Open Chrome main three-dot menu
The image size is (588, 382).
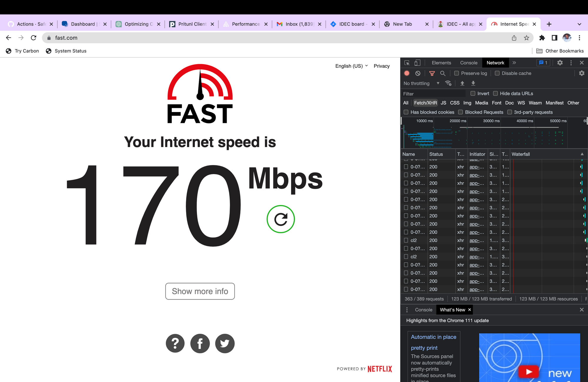pos(579,38)
